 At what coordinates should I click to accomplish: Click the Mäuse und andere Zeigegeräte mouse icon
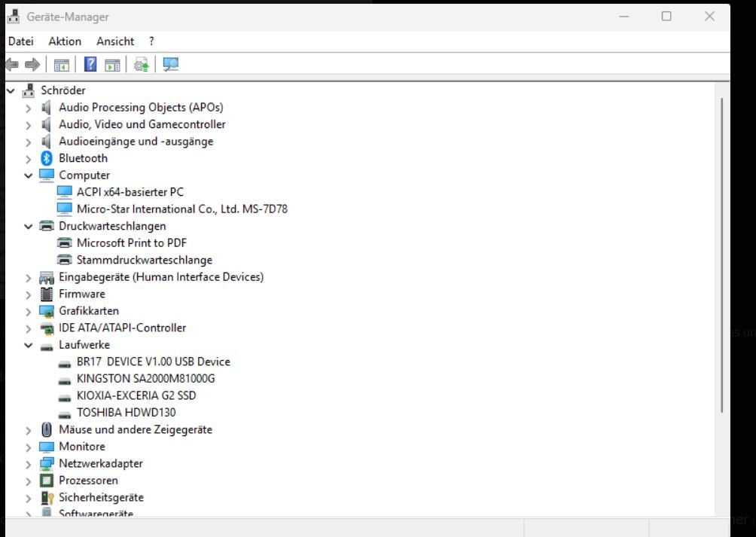46,429
